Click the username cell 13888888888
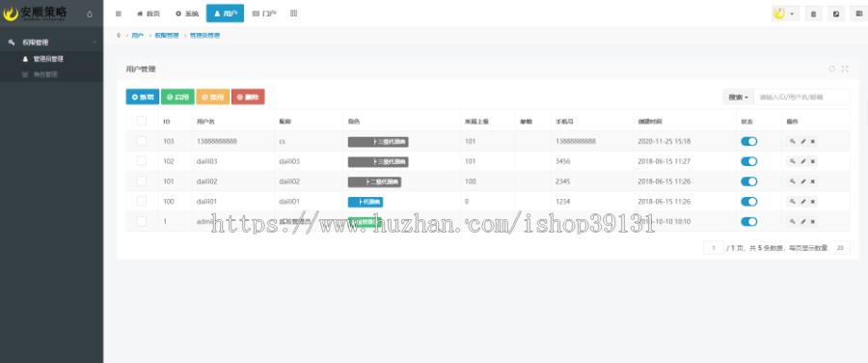The width and height of the screenshot is (868, 363). coord(216,141)
